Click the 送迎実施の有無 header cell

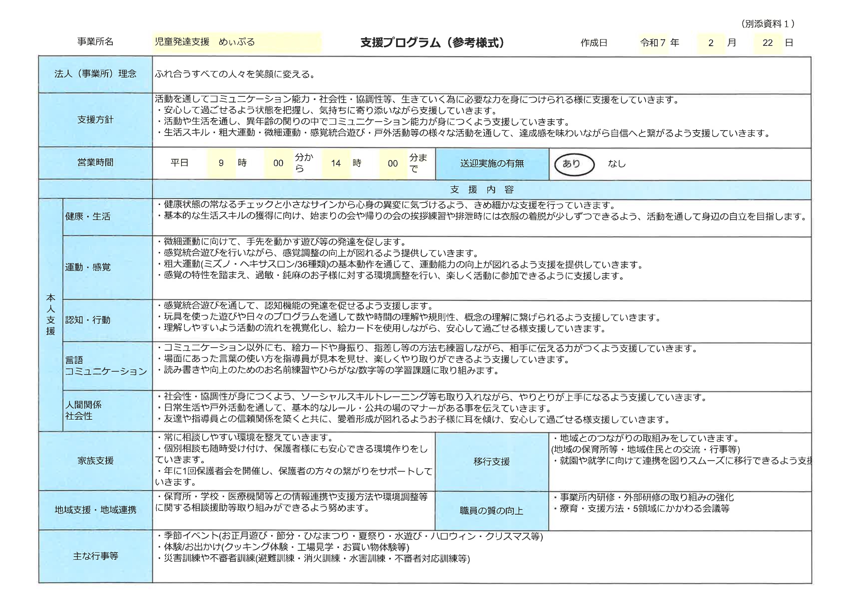coord(492,164)
